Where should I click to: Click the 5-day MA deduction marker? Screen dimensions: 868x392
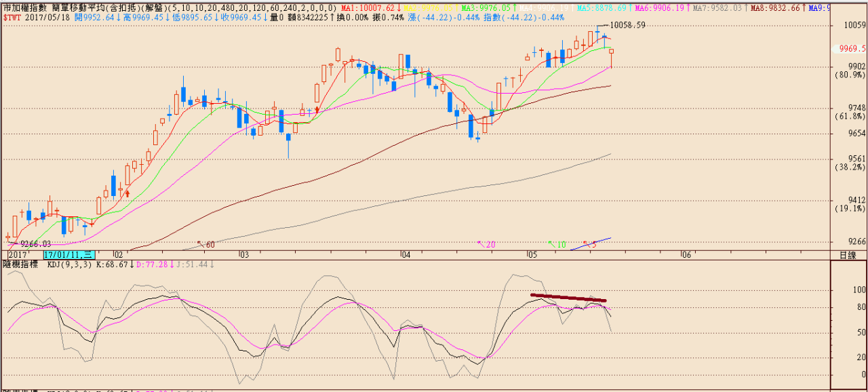pos(589,243)
